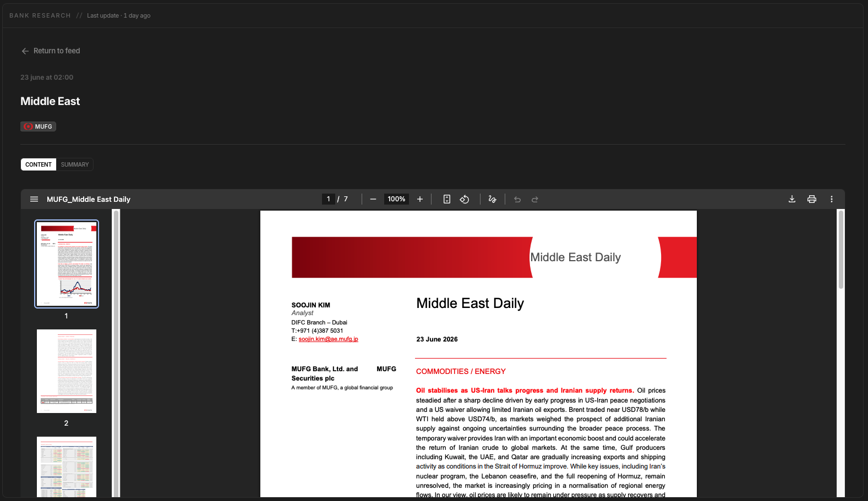Open page 2 thumbnail
This screenshot has width=868, height=501.
coord(67,371)
